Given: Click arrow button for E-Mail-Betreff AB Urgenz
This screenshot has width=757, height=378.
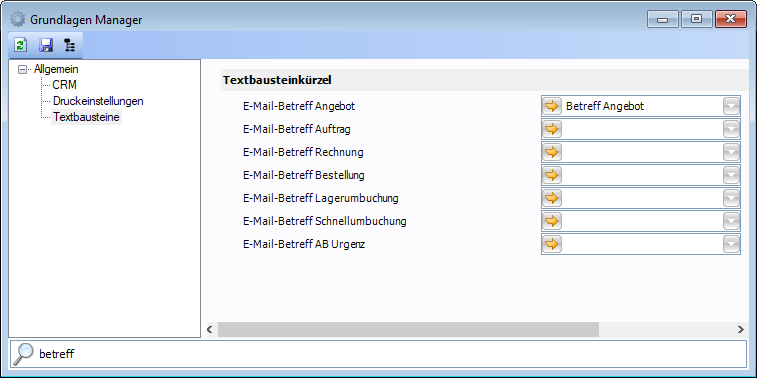Looking at the screenshot, I should [x=552, y=244].
